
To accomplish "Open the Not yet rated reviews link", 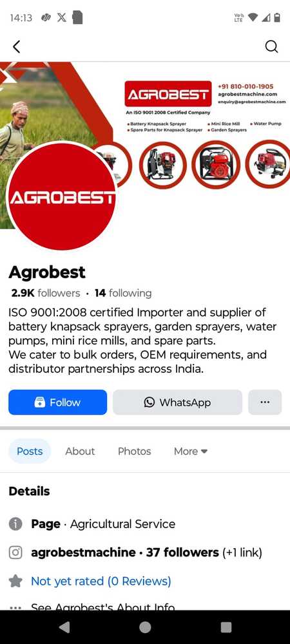I will tap(101, 581).
